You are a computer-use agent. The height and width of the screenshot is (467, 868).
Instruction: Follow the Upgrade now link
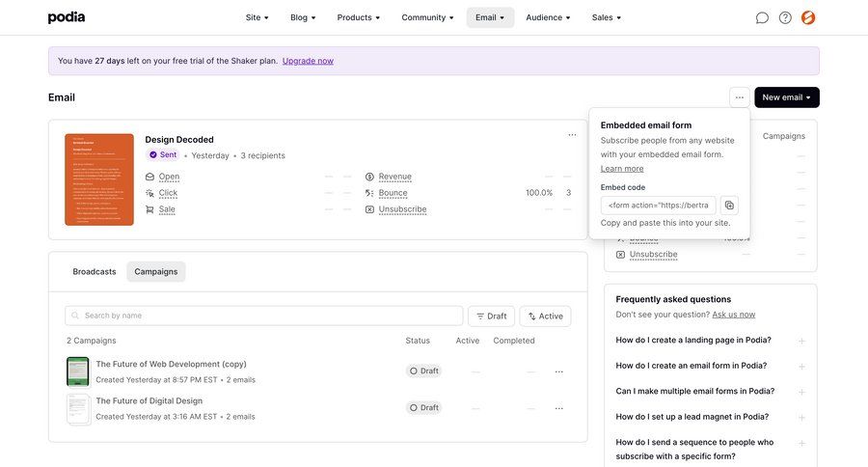coord(308,61)
